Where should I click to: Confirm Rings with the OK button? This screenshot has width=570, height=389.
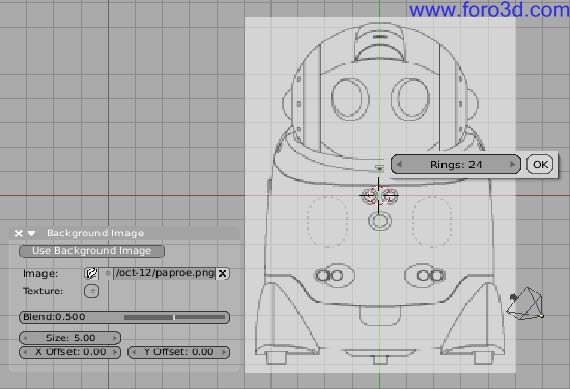click(x=540, y=164)
